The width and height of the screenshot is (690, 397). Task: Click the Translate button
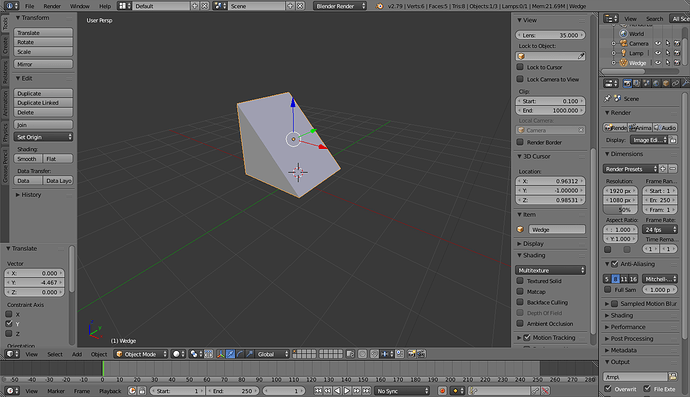point(43,33)
